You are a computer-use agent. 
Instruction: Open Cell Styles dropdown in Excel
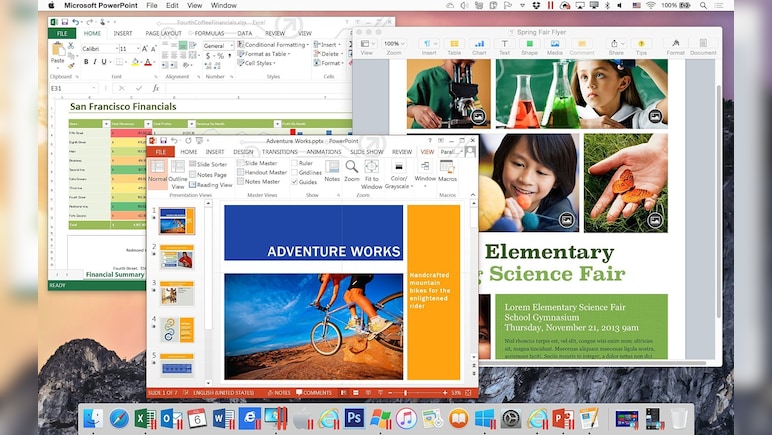pos(257,63)
